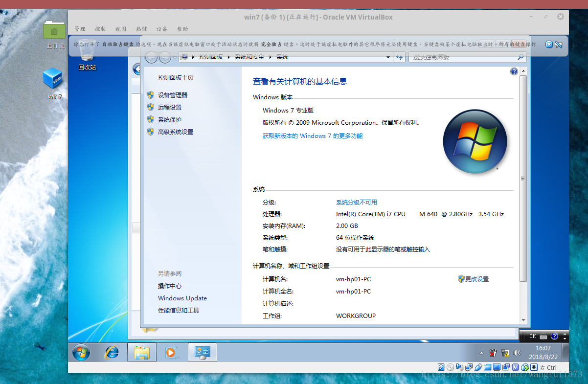The image size is (588, 384).
Task: Click the scrollbar down arrow
Action: click(x=523, y=320)
